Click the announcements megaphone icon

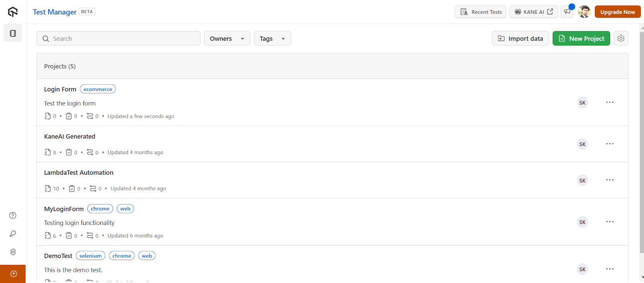(567, 12)
